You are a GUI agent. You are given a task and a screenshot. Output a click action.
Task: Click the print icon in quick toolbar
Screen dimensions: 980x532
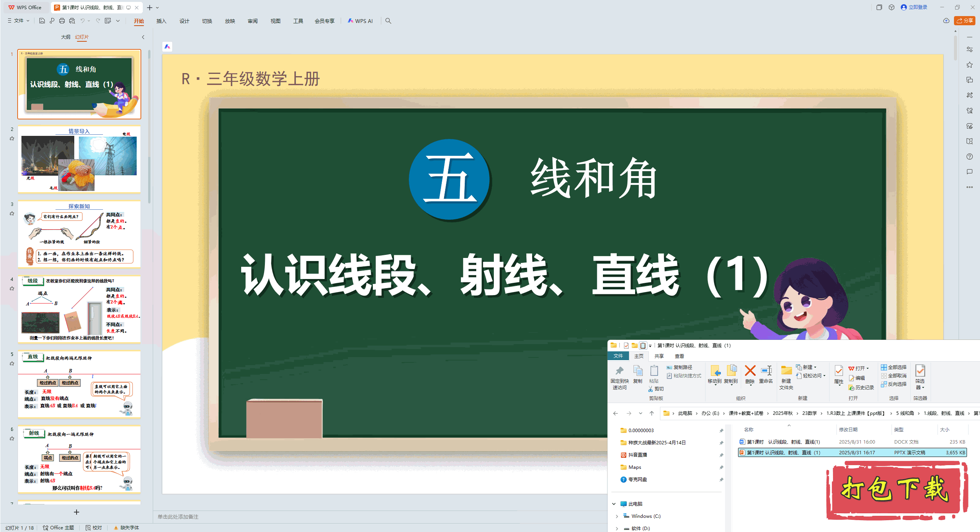pos(62,21)
